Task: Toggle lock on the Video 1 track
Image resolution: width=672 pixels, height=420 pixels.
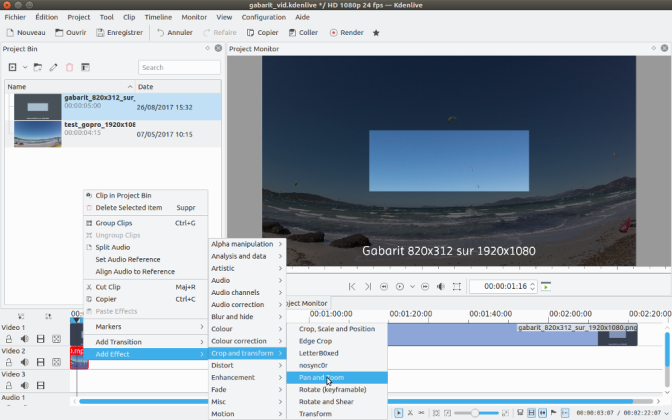Action: tap(9, 339)
